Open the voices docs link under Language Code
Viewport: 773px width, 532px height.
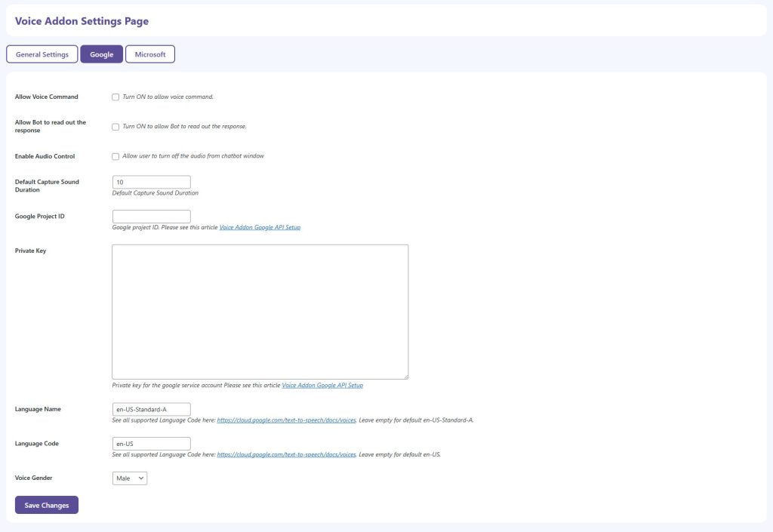click(x=286, y=454)
